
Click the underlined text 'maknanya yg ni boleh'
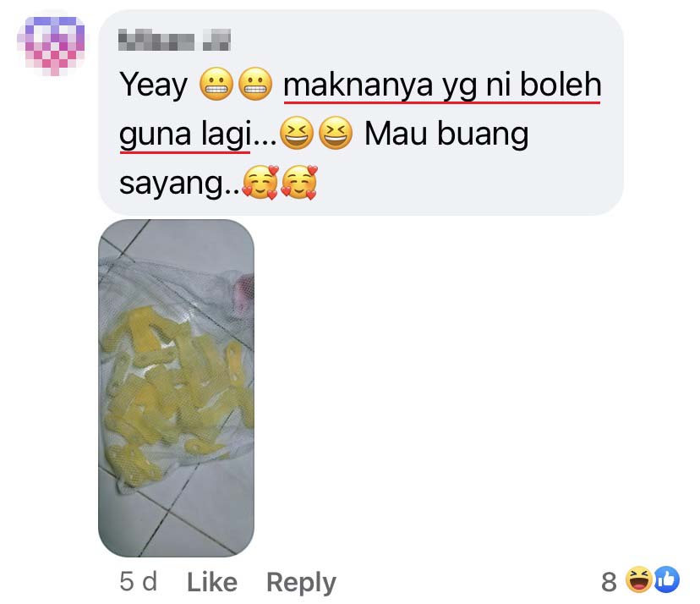coord(442,85)
